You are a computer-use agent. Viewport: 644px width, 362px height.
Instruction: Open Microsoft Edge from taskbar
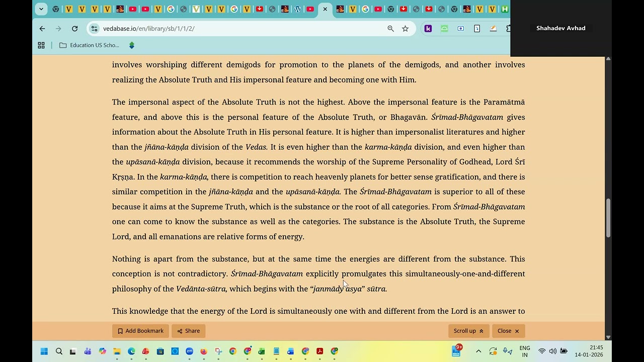point(131,351)
